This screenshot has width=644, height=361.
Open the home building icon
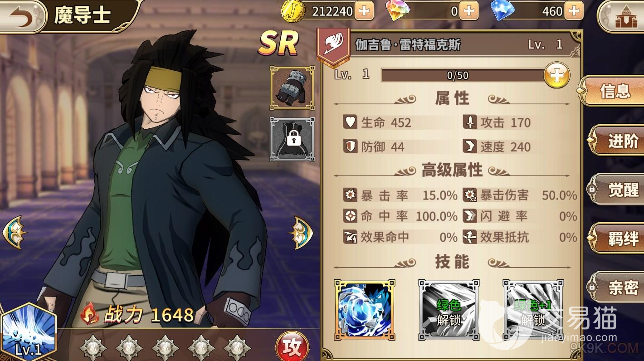pos(620,17)
